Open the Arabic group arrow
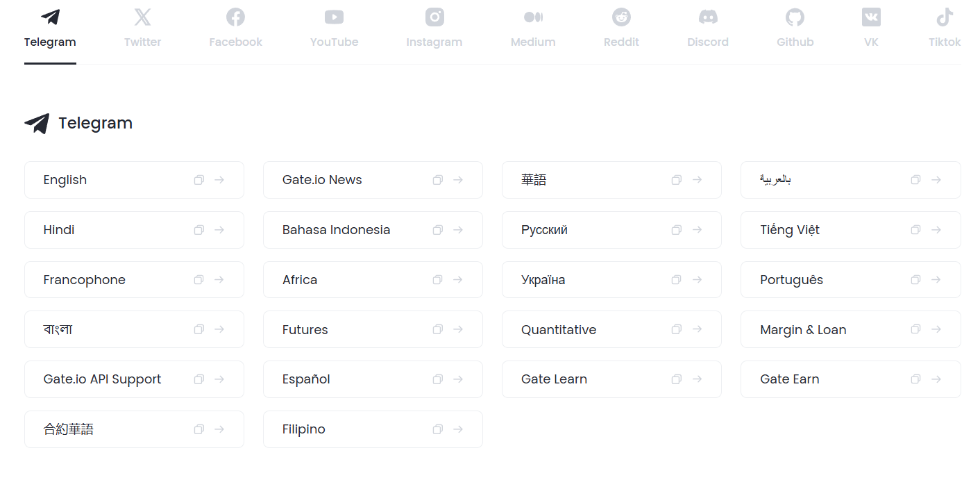980x480 pixels. tap(936, 180)
